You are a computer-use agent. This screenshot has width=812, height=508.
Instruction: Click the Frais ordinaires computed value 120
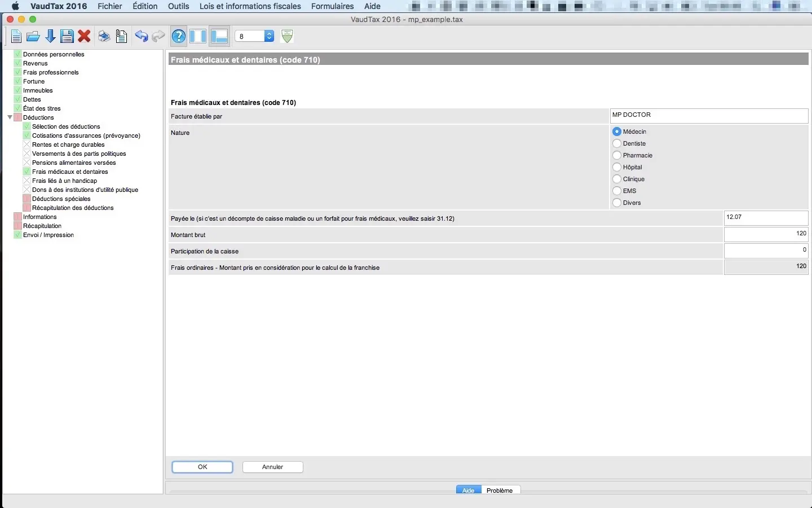point(766,267)
